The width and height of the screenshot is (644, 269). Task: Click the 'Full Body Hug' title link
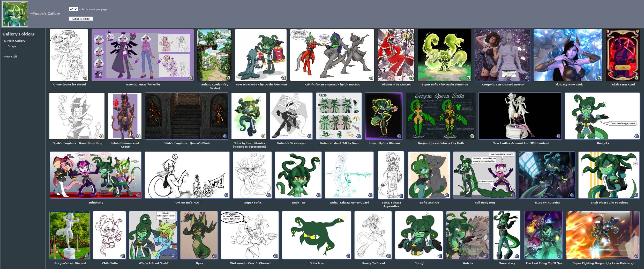tap(485, 202)
